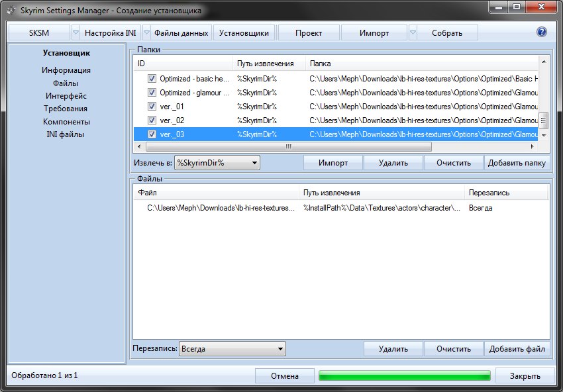
Task: Click the %InstallPath%\Data\Textures extraction path cell
Action: pos(382,208)
